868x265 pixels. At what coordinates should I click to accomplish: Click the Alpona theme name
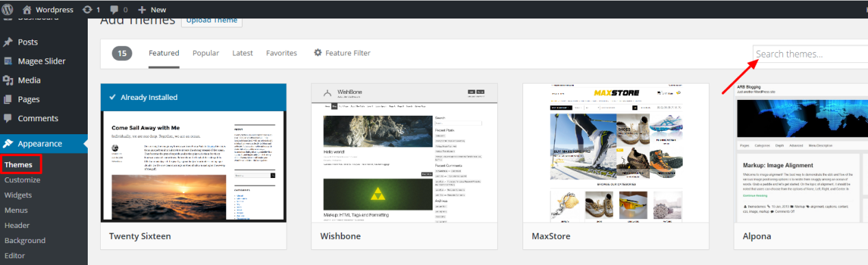coord(757,236)
